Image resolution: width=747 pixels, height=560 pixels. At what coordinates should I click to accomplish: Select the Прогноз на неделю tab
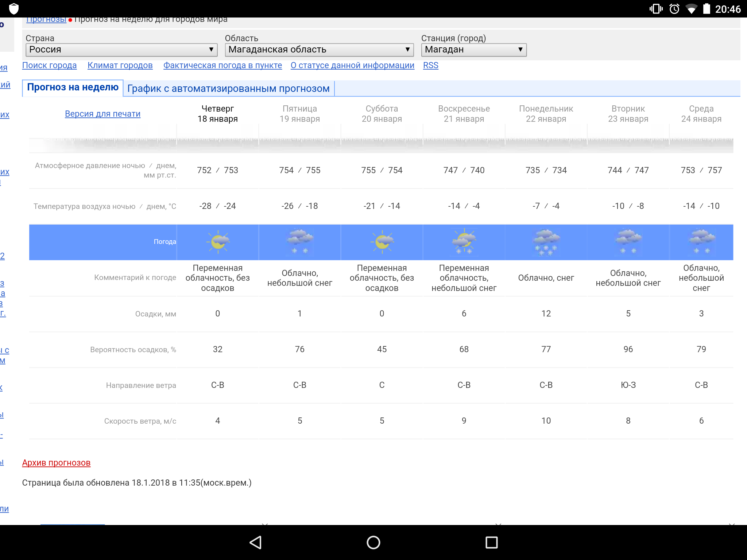(73, 87)
